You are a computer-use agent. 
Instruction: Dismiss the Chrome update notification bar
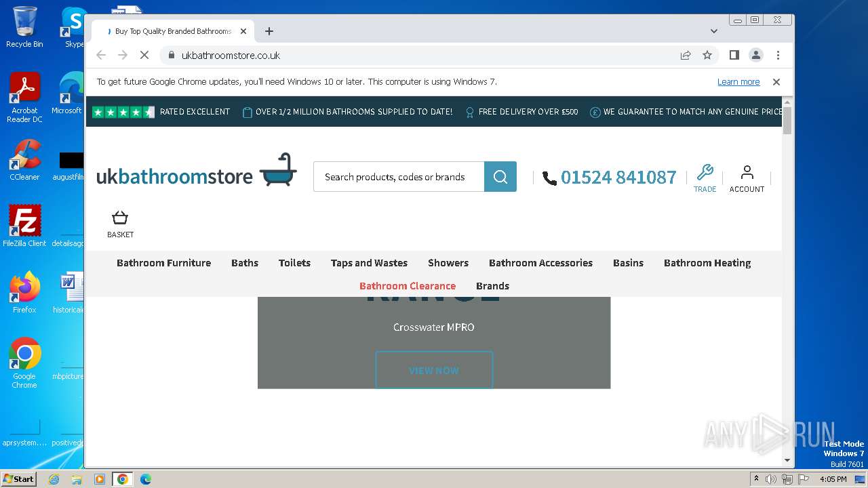(x=776, y=82)
